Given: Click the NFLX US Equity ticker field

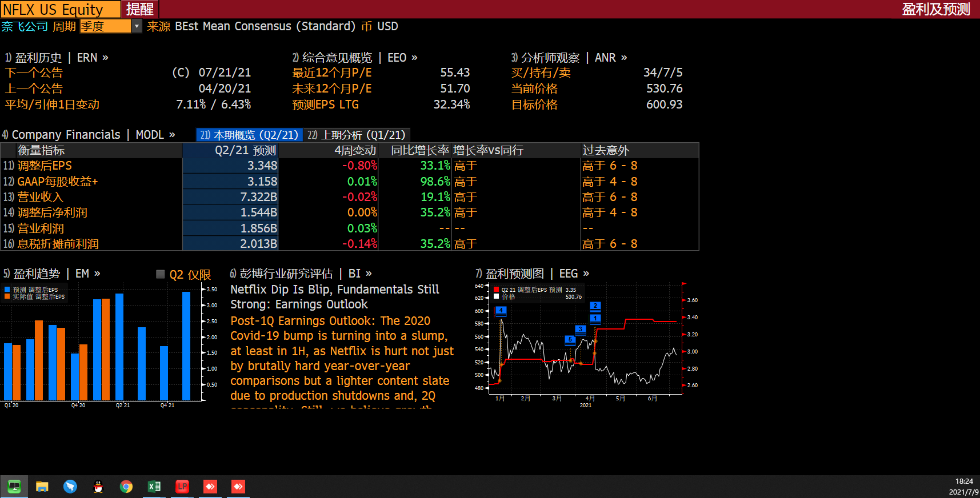Looking at the screenshot, I should tap(61, 9).
